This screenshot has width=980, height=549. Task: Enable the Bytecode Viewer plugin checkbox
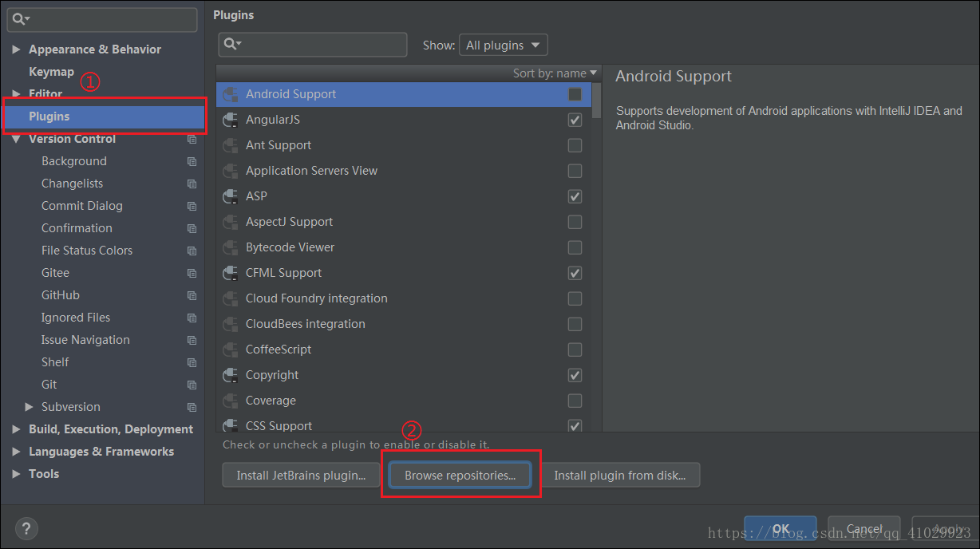[575, 247]
